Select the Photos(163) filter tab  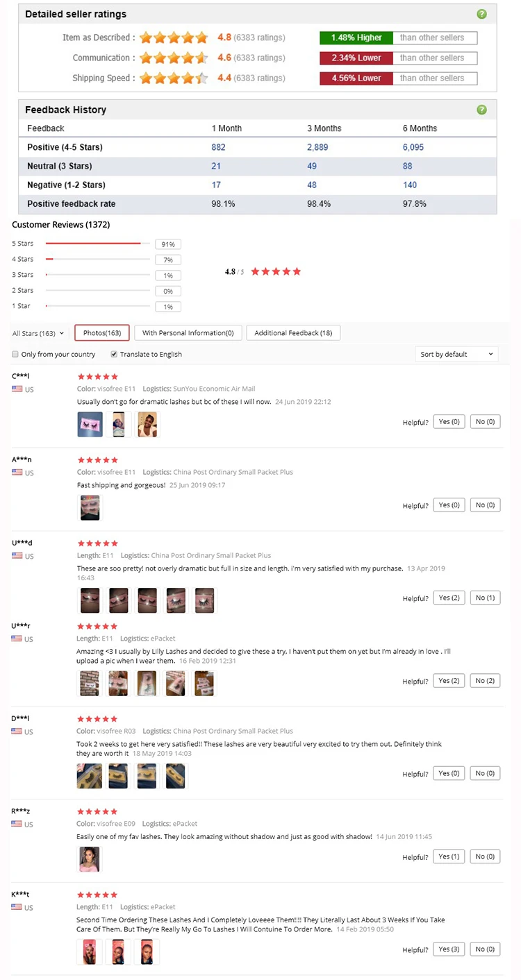coord(102,333)
